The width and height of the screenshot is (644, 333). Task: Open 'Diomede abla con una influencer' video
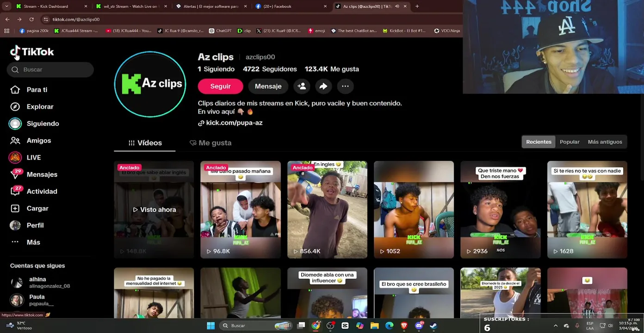[327, 293]
